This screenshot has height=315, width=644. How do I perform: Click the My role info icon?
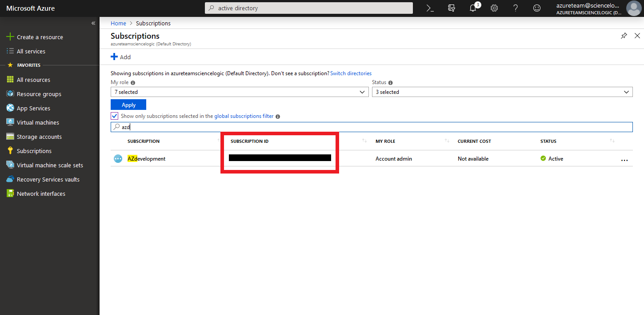pos(133,83)
